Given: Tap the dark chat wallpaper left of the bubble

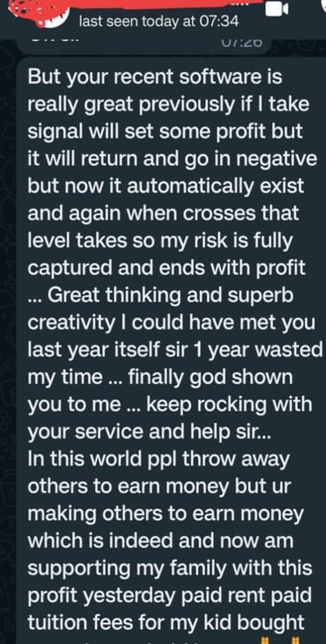Looking at the screenshot, I should pyautogui.click(x=8, y=329).
